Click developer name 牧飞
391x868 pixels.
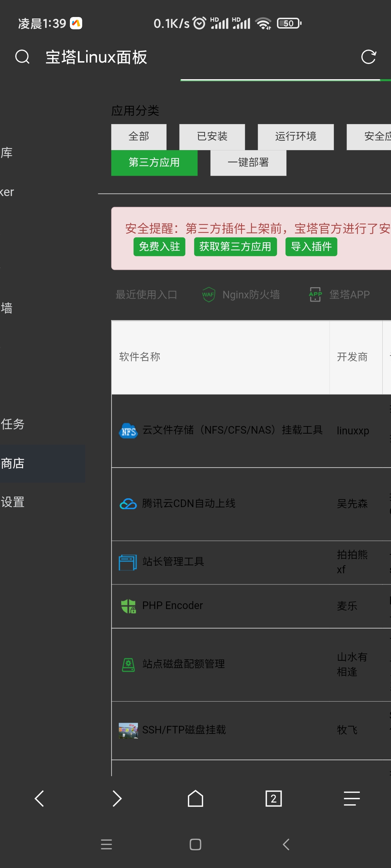pos(347,730)
